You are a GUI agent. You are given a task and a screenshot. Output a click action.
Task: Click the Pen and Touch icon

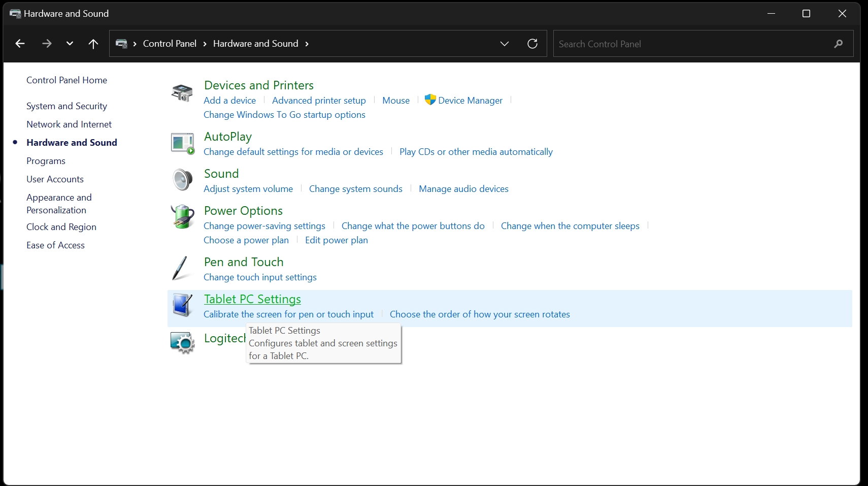click(x=180, y=268)
